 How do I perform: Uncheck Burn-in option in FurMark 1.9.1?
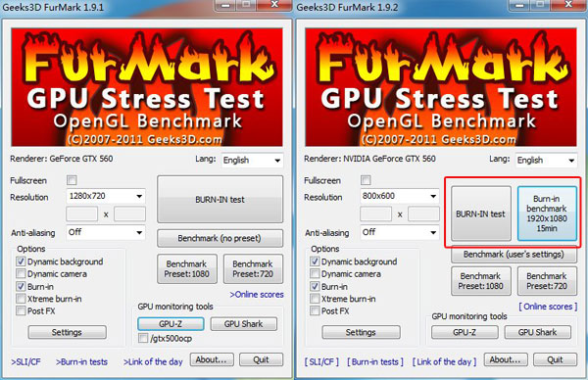21,286
